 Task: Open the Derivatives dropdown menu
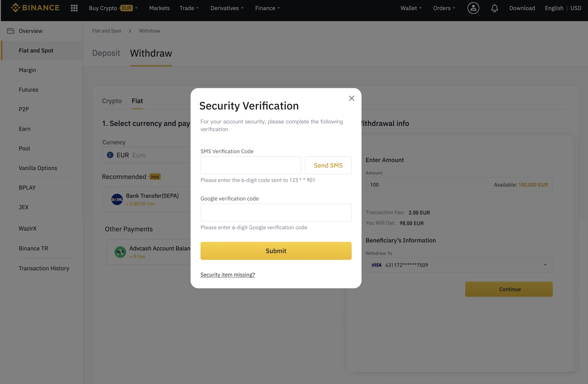227,8
